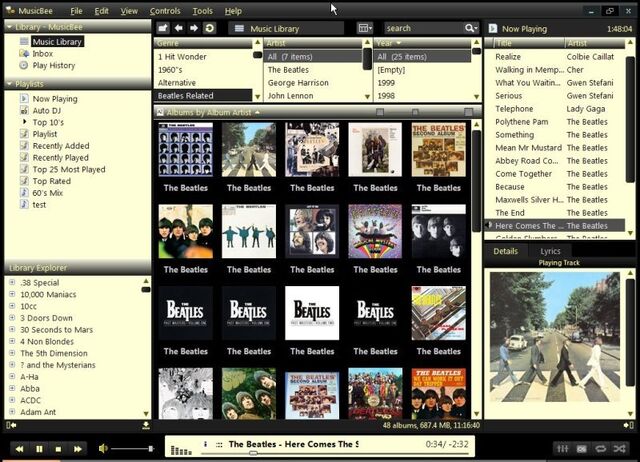Collapse the Library - MusicBee section

click(x=9, y=27)
